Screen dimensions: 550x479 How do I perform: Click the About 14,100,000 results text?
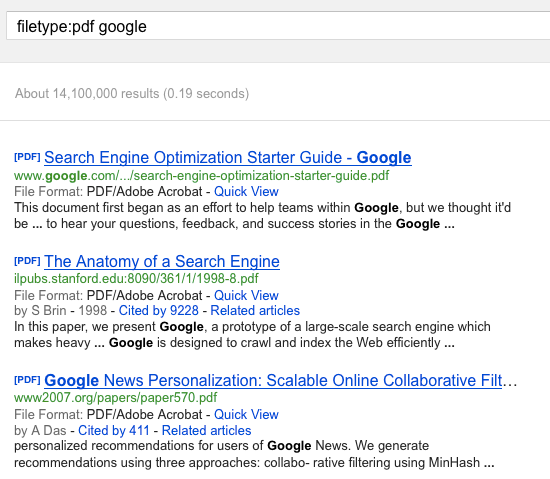point(132,94)
